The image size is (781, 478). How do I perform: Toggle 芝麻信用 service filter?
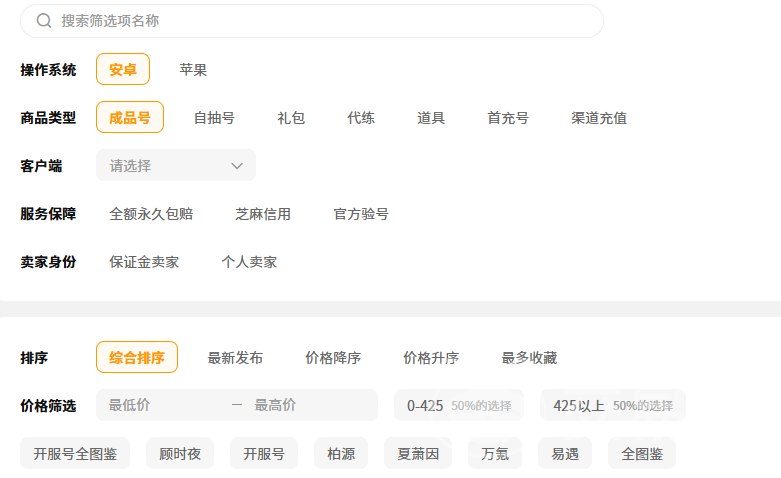click(263, 213)
